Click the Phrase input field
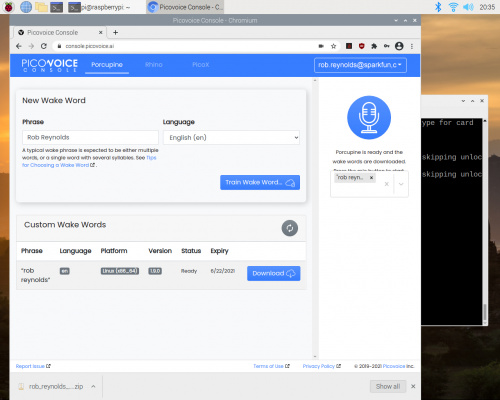 pyautogui.click(x=90, y=137)
